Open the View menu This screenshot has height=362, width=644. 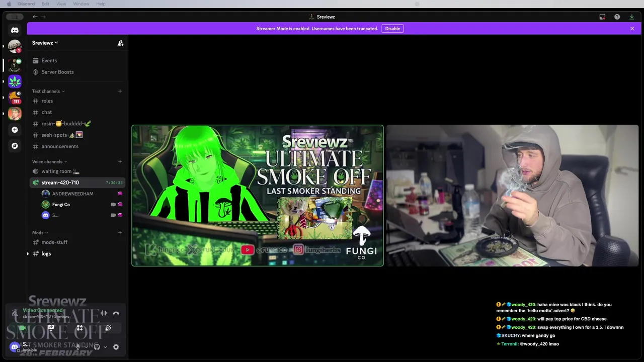click(x=61, y=4)
